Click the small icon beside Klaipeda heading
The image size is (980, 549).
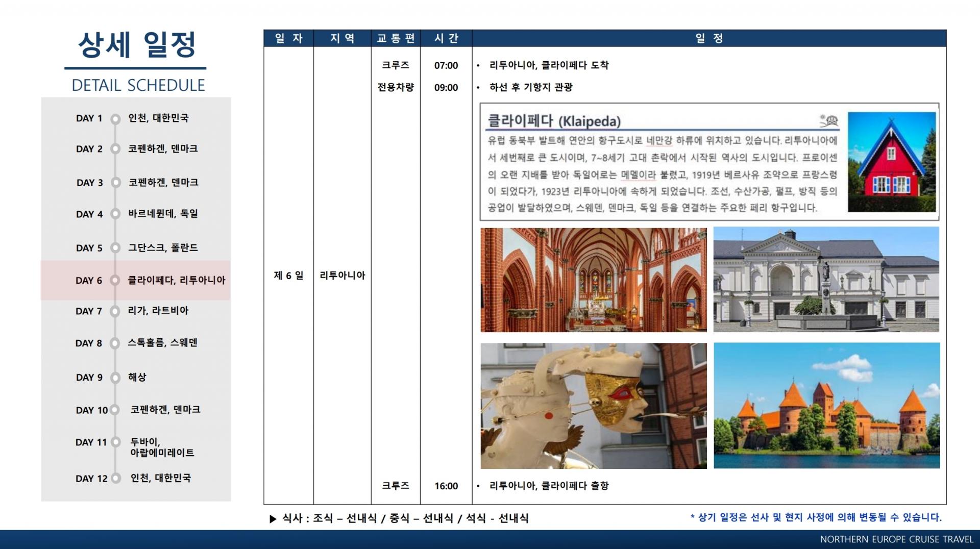tap(829, 120)
